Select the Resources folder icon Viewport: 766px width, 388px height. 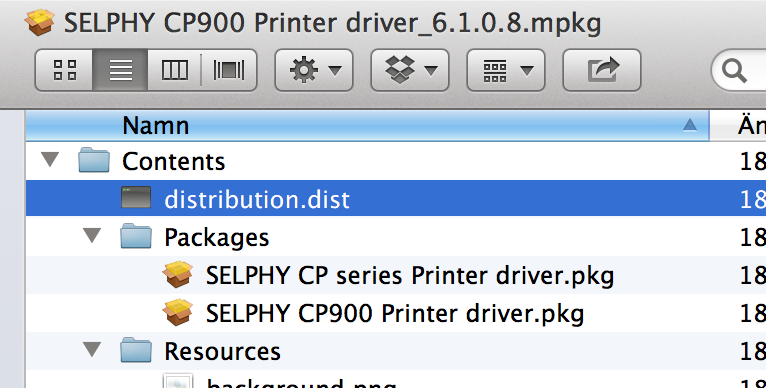tap(136, 350)
